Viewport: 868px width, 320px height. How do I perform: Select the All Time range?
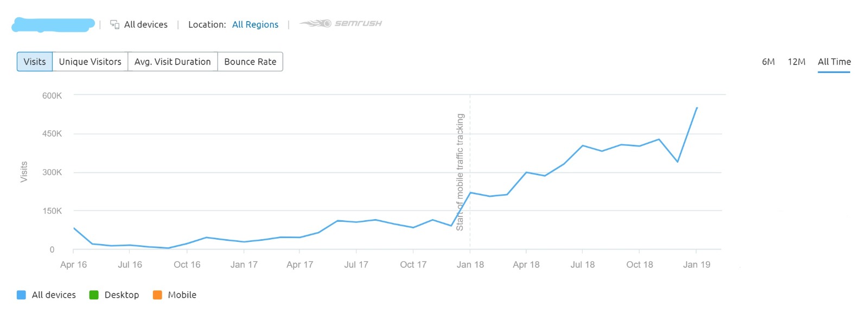(x=834, y=61)
